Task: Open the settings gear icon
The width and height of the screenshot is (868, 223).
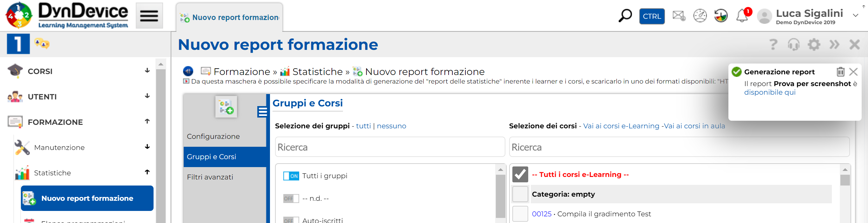Action: (814, 44)
